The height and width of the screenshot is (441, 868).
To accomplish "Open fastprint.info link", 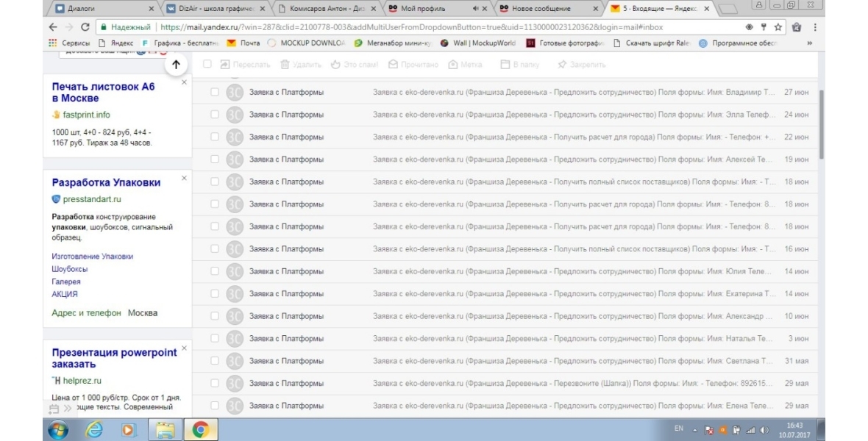I will [x=86, y=115].
